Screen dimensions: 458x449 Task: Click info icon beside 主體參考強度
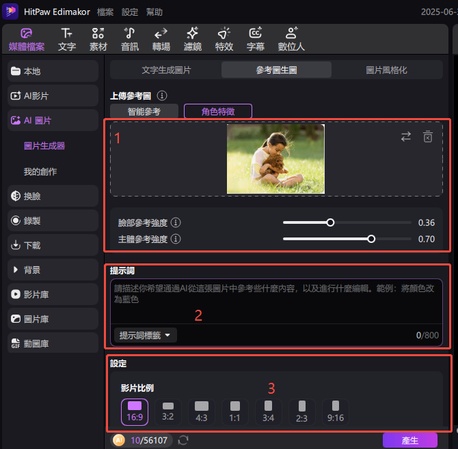coord(176,239)
